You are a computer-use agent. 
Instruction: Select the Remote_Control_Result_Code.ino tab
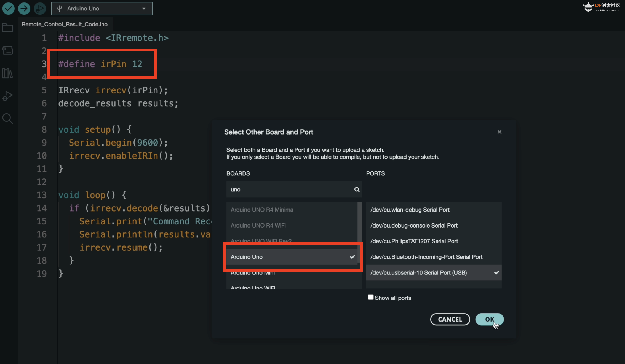coord(65,24)
